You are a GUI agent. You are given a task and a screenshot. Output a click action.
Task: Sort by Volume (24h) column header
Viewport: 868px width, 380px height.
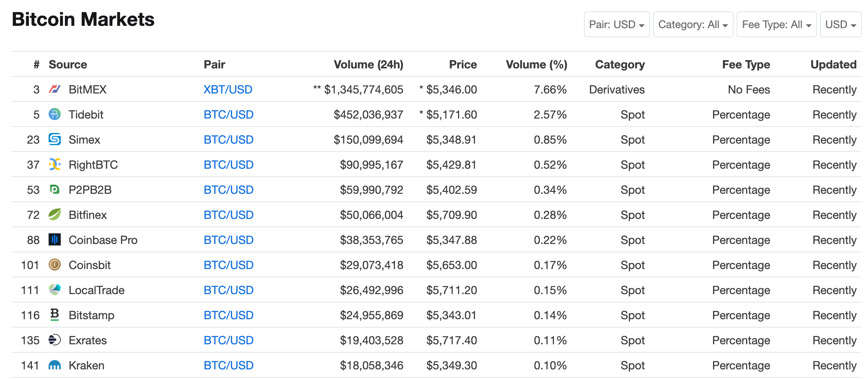(368, 65)
